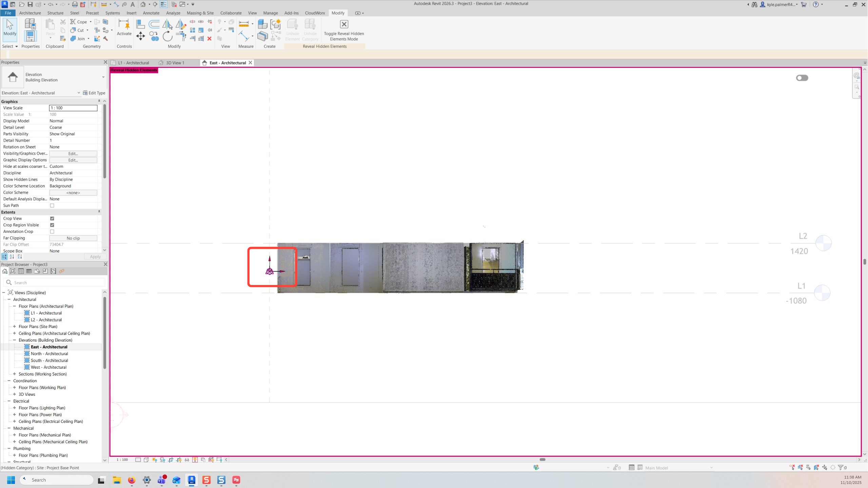Select the Move tool in the Modify panel

140,36
